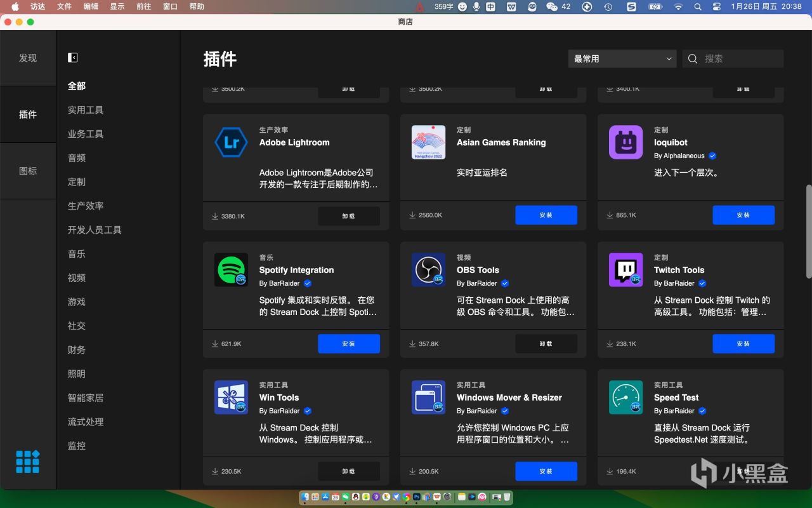
Task: Expand the 最常用 sort dropdown
Action: (x=622, y=58)
